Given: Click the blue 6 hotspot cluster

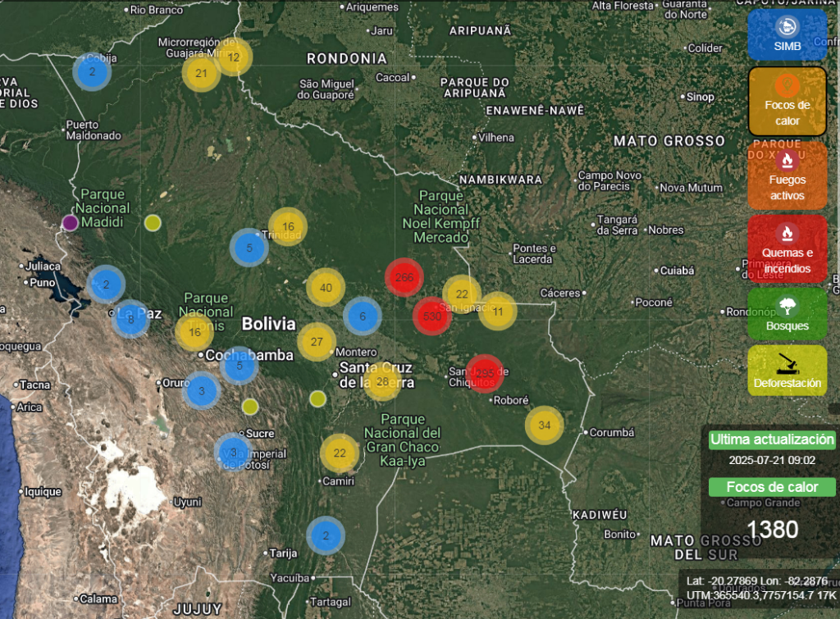Looking at the screenshot, I should point(363,316).
